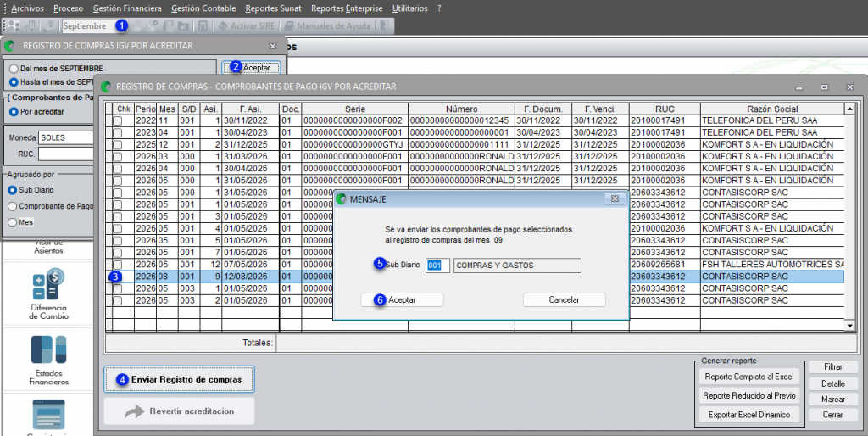Click the Serie column header
Screen dimensions: 868x436
tap(355, 109)
